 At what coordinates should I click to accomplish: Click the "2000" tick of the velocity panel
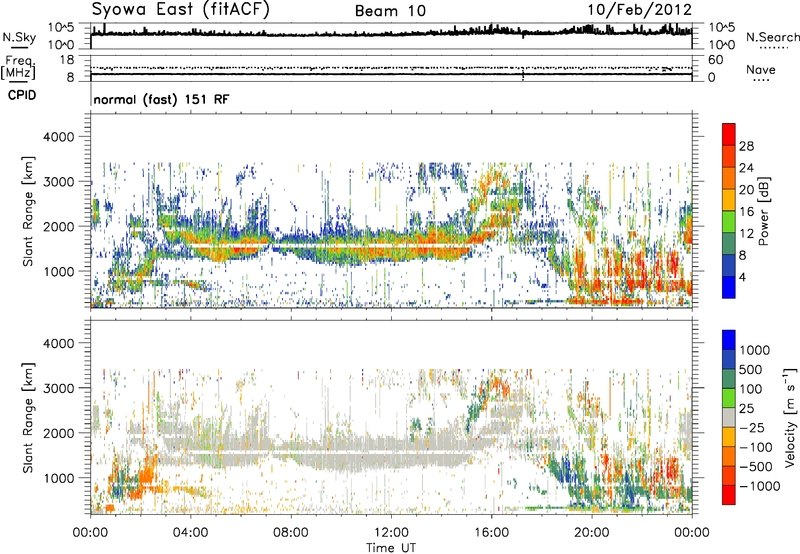point(58,433)
